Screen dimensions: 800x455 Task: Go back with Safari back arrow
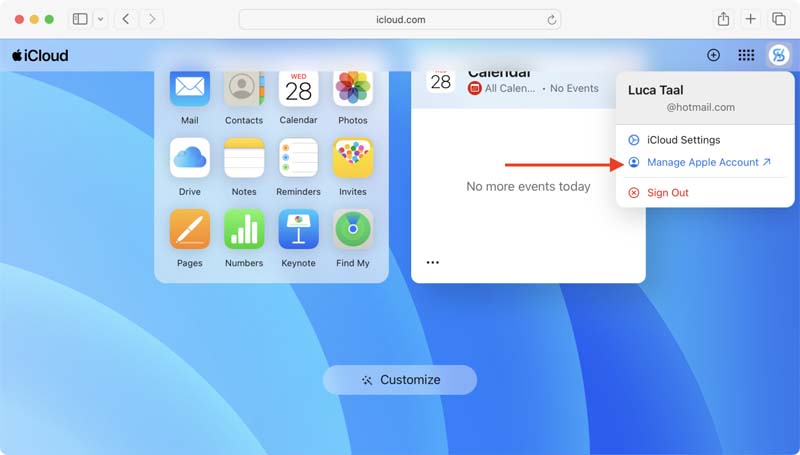click(x=126, y=19)
